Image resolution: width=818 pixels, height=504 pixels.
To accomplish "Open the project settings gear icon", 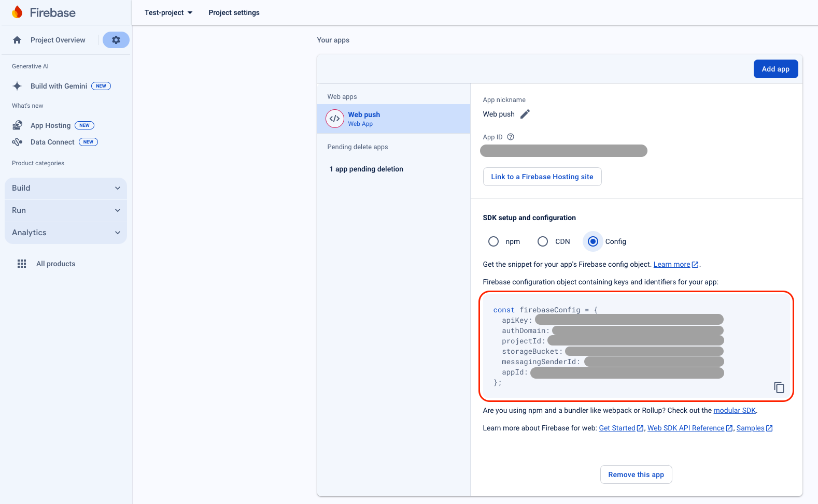I will pyautogui.click(x=116, y=40).
